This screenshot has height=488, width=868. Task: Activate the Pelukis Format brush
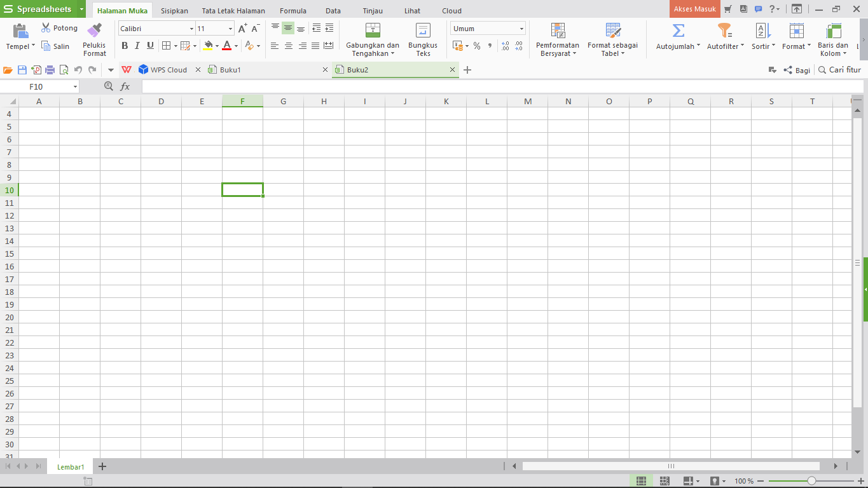point(95,30)
